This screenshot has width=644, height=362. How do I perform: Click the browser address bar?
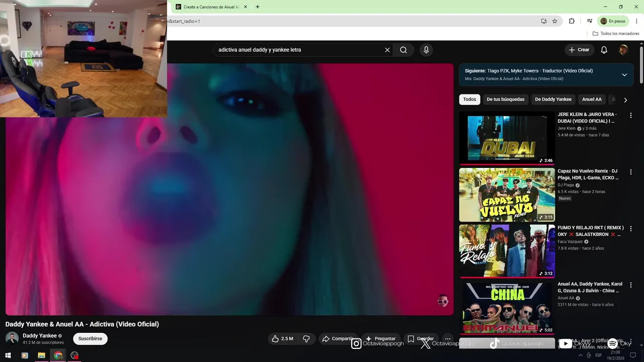tap(352, 21)
